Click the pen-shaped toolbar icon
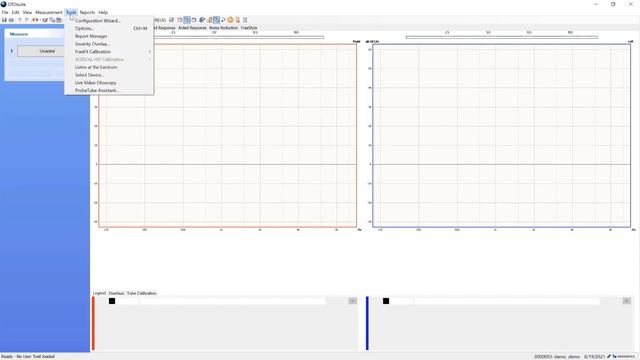This screenshot has height=360, width=640. click(201, 20)
